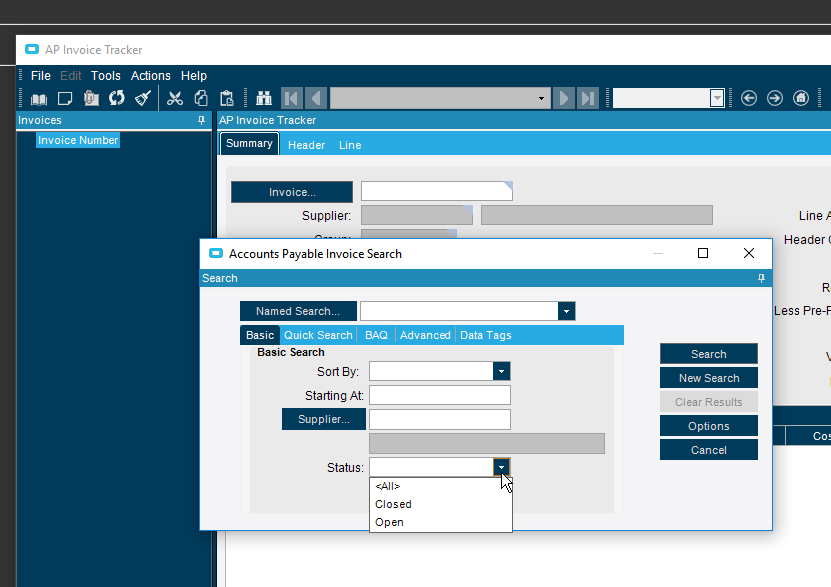The image size is (831, 587).
Task: Click the Forward circular arrow icon
Action: click(x=775, y=98)
